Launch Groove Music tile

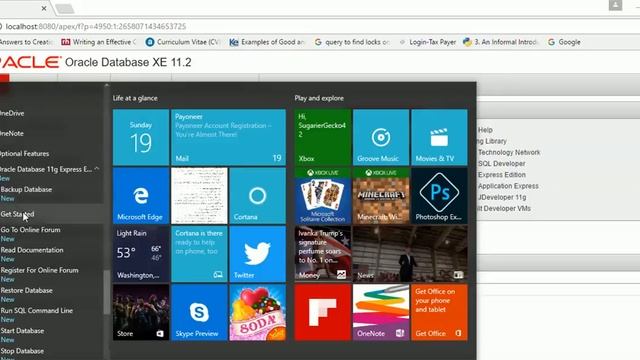(381, 137)
